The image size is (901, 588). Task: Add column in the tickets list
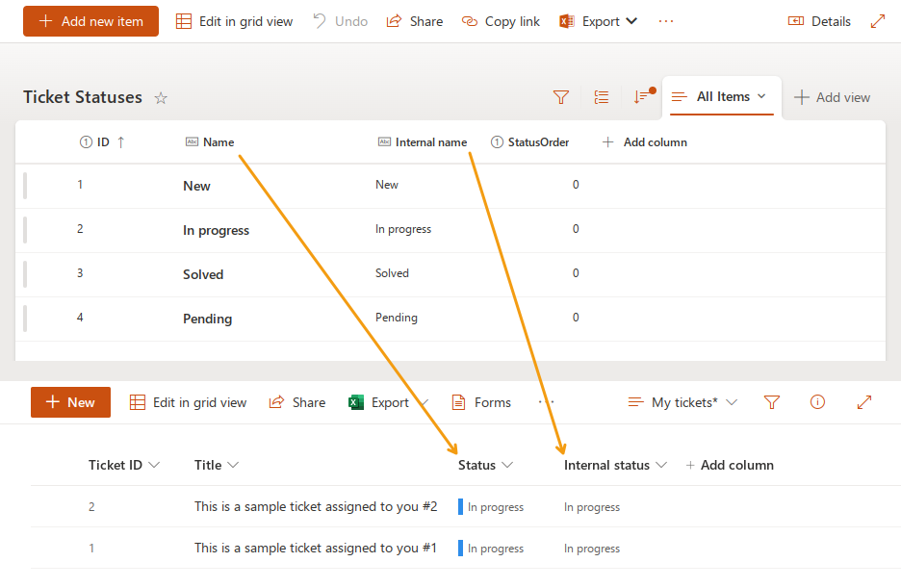pos(730,465)
